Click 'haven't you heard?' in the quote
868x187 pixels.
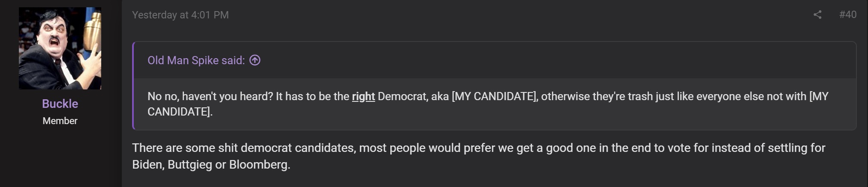(x=227, y=96)
